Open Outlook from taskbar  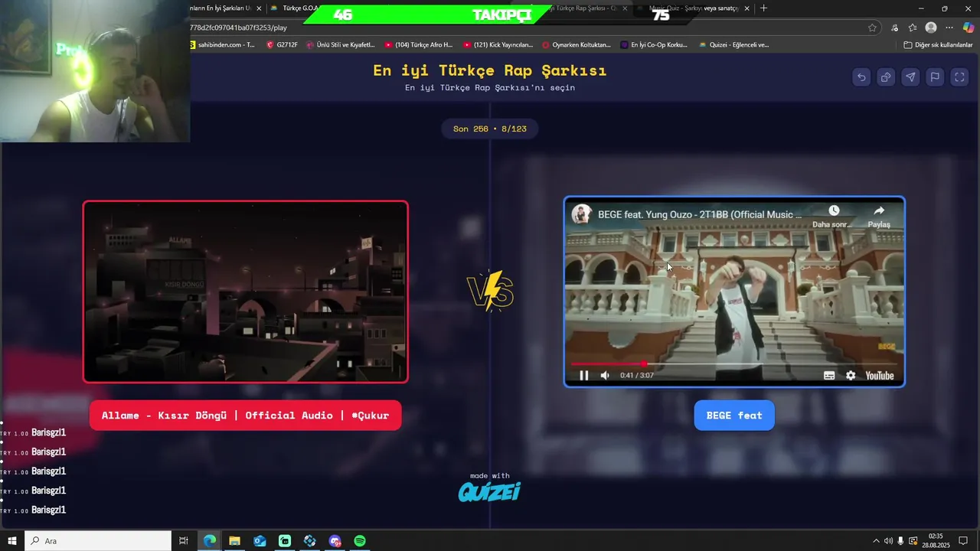(x=260, y=541)
